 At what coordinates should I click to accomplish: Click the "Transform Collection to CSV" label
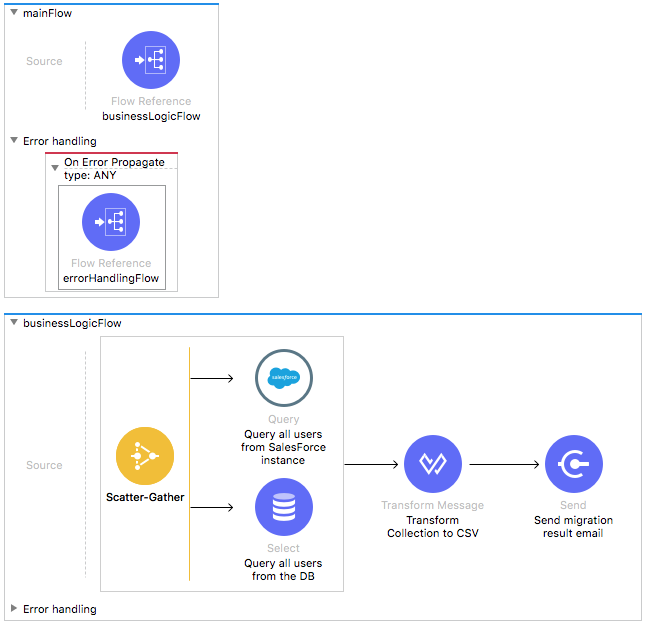click(x=433, y=526)
